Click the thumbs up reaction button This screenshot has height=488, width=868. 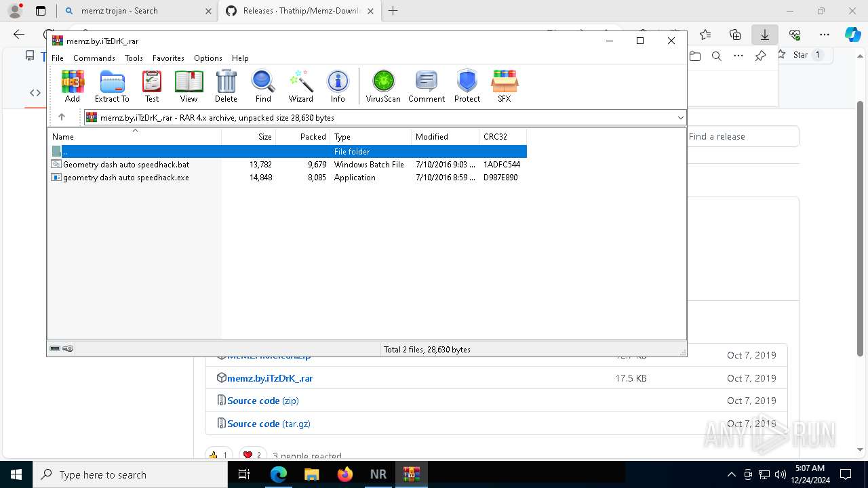pyautogui.click(x=219, y=455)
